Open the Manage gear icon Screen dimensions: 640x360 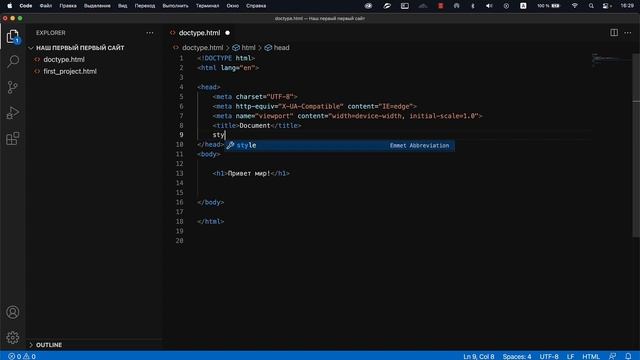(13, 338)
